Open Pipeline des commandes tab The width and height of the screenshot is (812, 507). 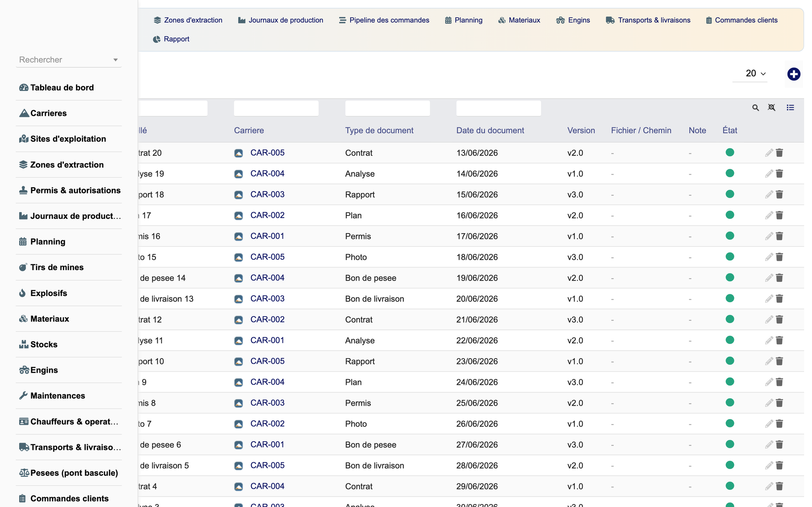coord(384,20)
